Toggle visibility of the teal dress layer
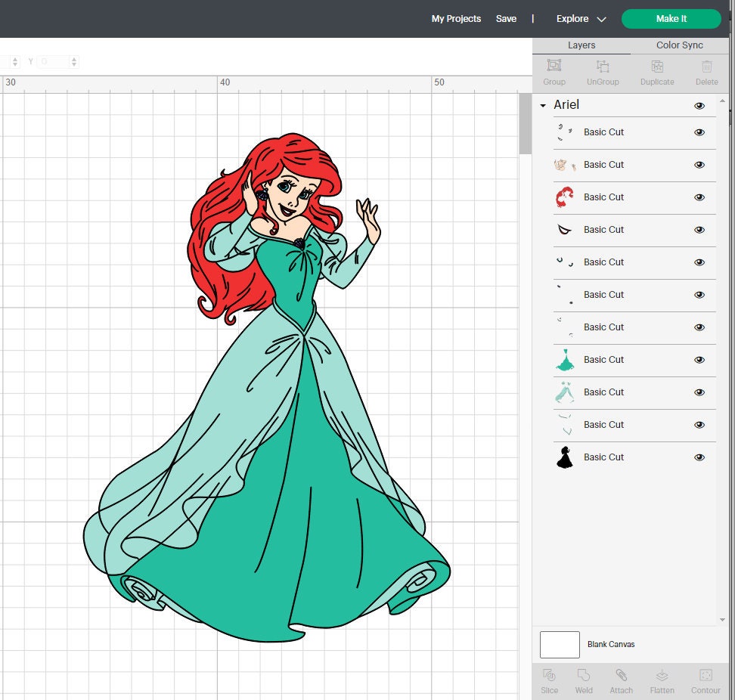The width and height of the screenshot is (735, 700). 699,360
